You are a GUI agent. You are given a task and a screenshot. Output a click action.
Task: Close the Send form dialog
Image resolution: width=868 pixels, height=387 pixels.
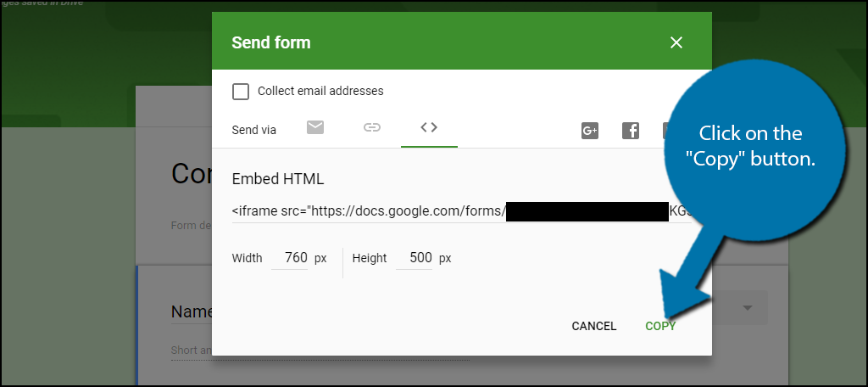pos(676,42)
